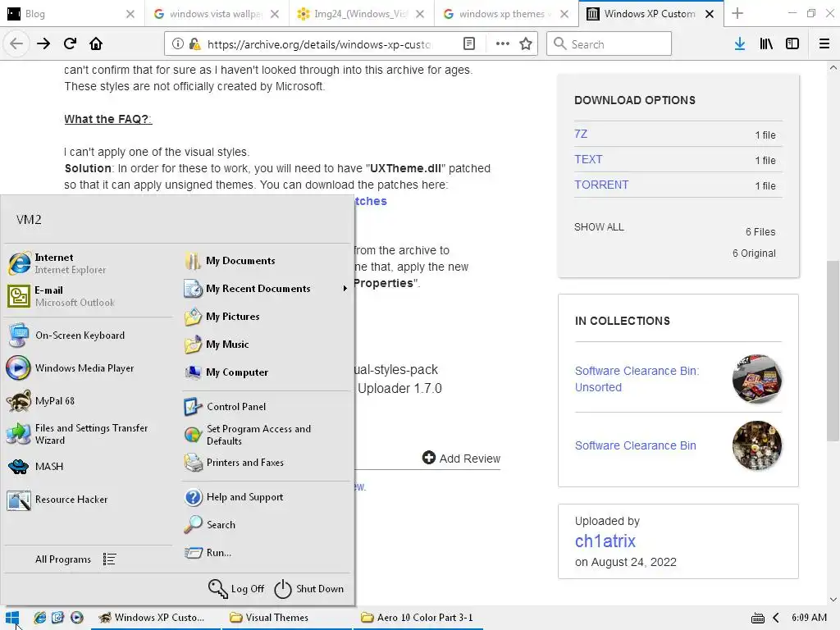Switch to Img24_(Windows_Vista) tab
The image size is (840, 630).
click(x=361, y=14)
